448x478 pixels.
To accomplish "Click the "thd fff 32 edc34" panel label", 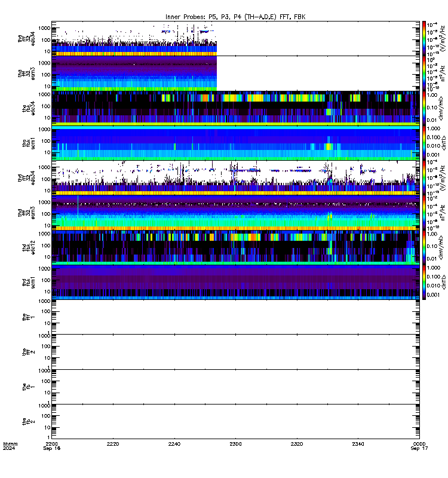I will pos(26,178).
